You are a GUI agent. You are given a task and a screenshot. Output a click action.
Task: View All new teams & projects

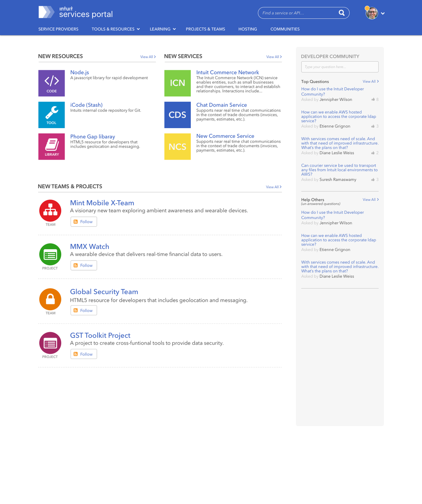point(274,187)
